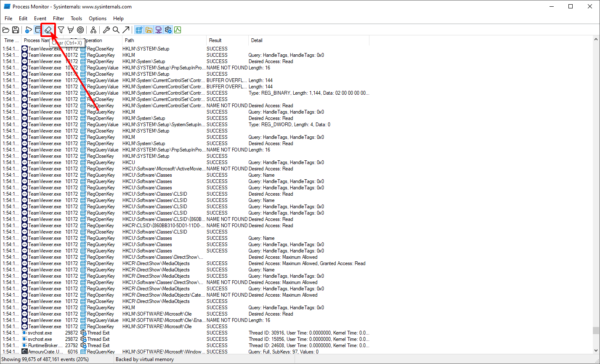
Task: Click the vertical scrollbar up arrow
Action: 596,40
